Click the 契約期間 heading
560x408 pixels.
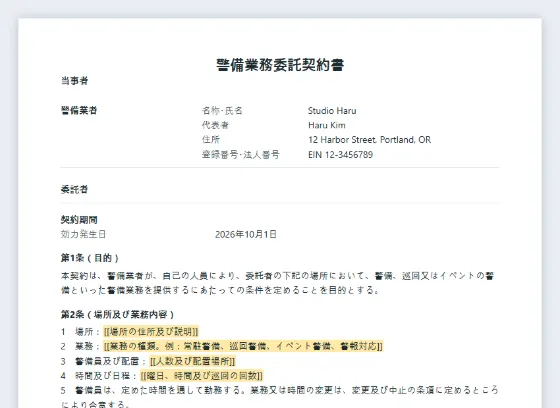coord(79,220)
